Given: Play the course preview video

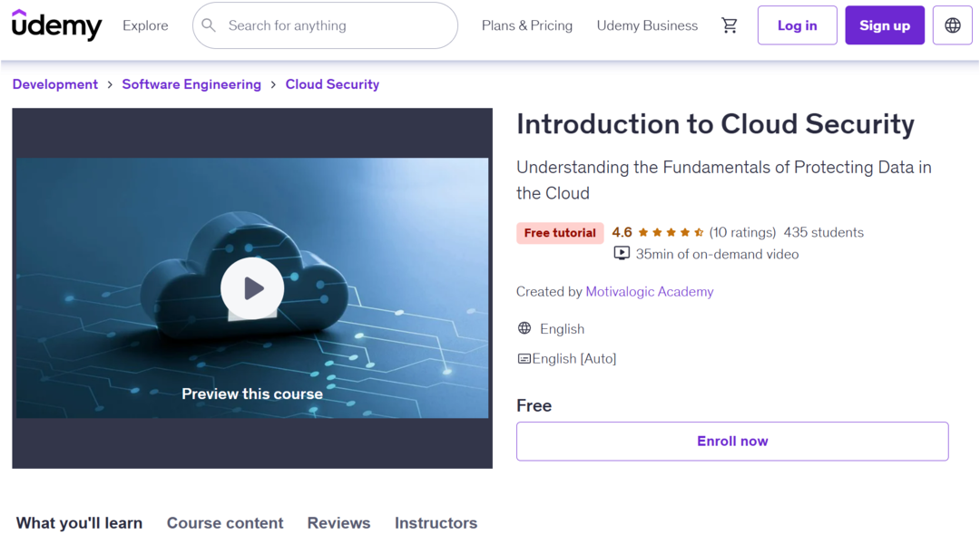Looking at the screenshot, I should (252, 288).
